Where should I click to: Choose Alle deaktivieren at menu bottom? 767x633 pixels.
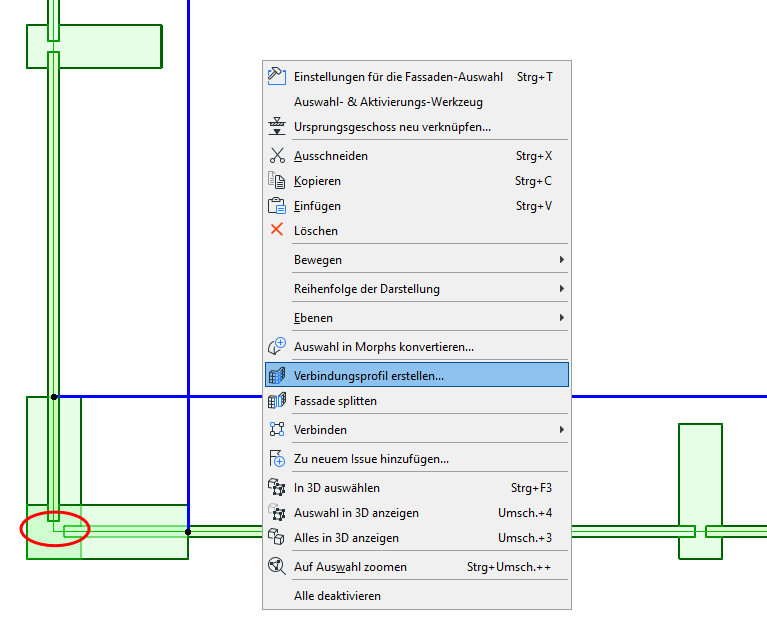point(417,595)
